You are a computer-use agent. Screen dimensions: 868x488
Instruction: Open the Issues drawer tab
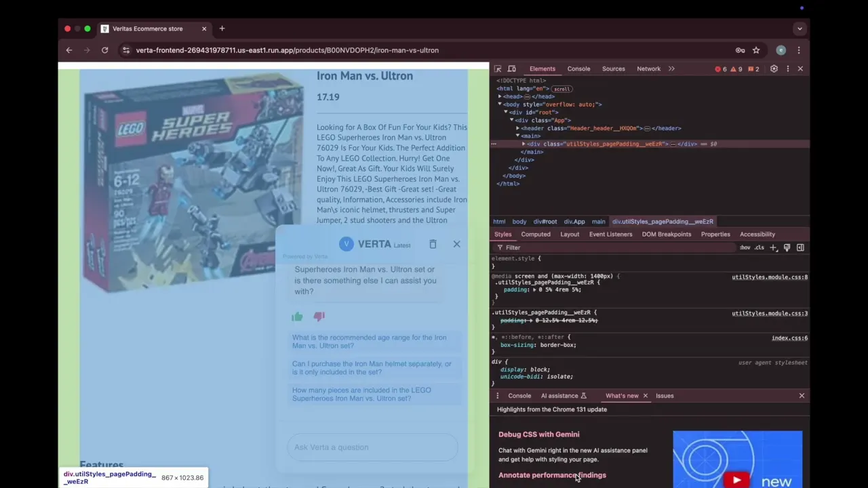point(665,396)
